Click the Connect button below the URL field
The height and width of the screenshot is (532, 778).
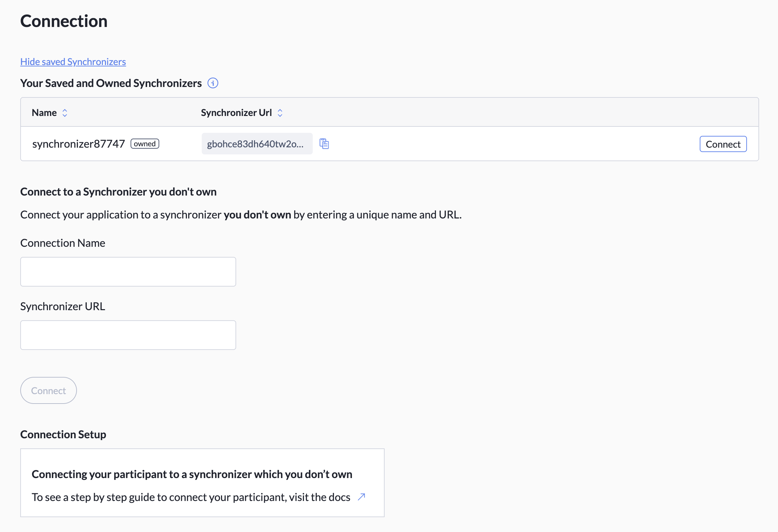tap(48, 390)
